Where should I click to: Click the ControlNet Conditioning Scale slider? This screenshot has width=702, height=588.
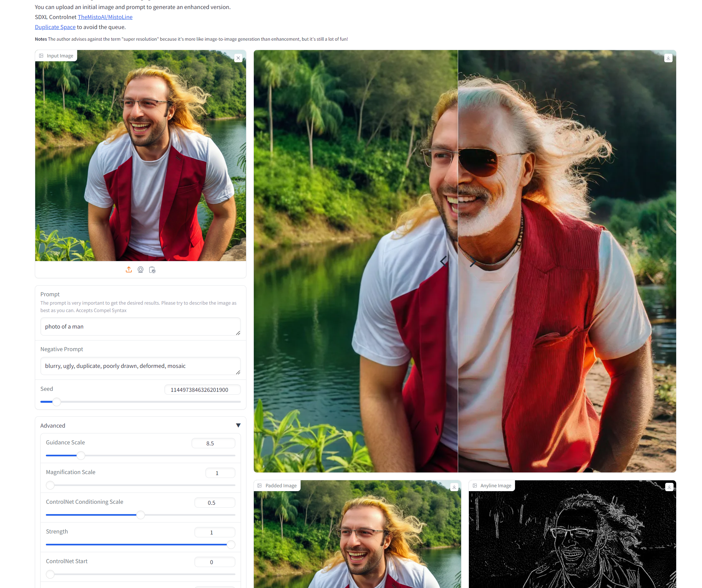141,515
